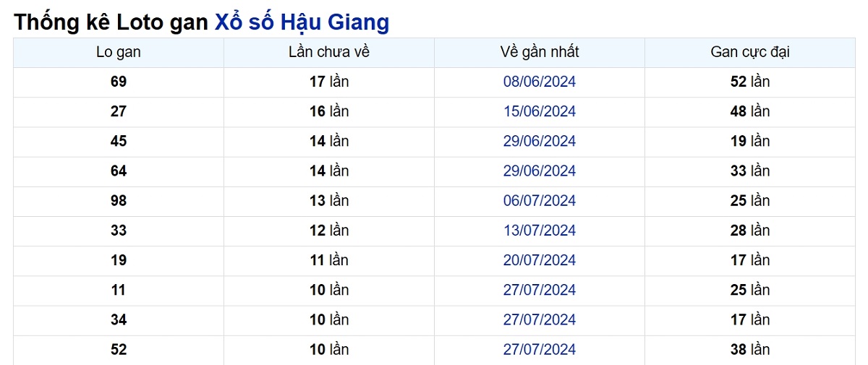The width and height of the screenshot is (868, 365).
Task: Click the 33 lần max gan cell
Action: click(750, 171)
